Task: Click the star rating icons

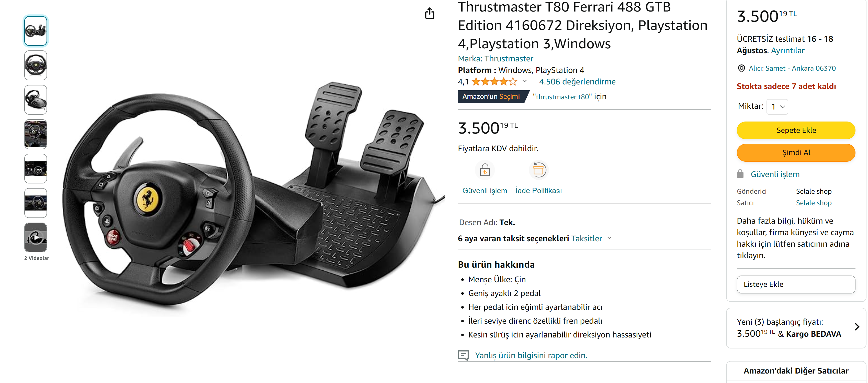Action: (494, 82)
